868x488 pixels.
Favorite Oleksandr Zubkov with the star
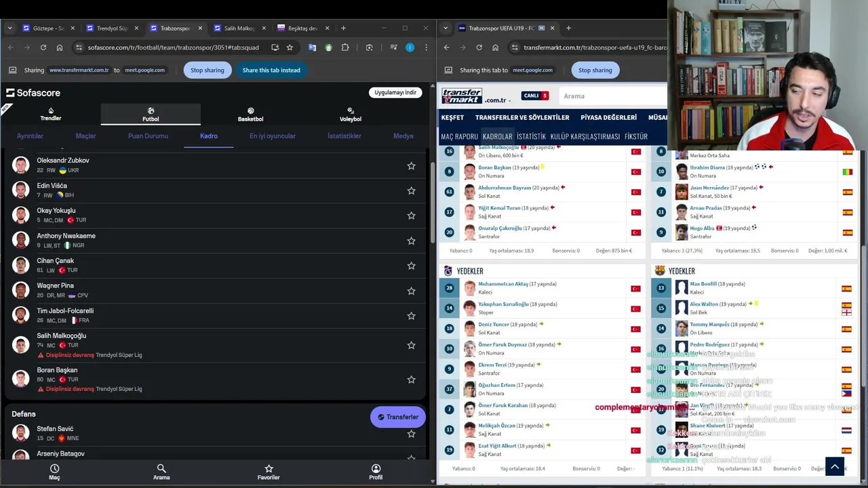pyautogui.click(x=411, y=166)
